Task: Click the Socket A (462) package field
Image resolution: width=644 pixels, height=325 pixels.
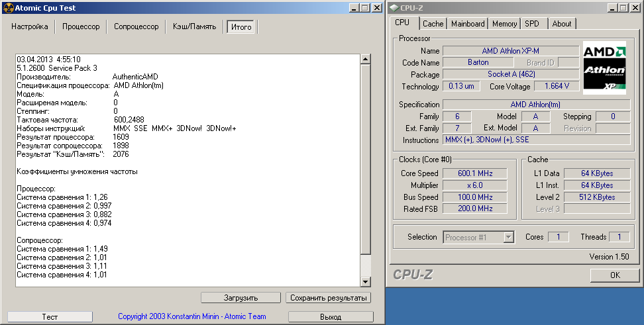Action: tap(511, 74)
